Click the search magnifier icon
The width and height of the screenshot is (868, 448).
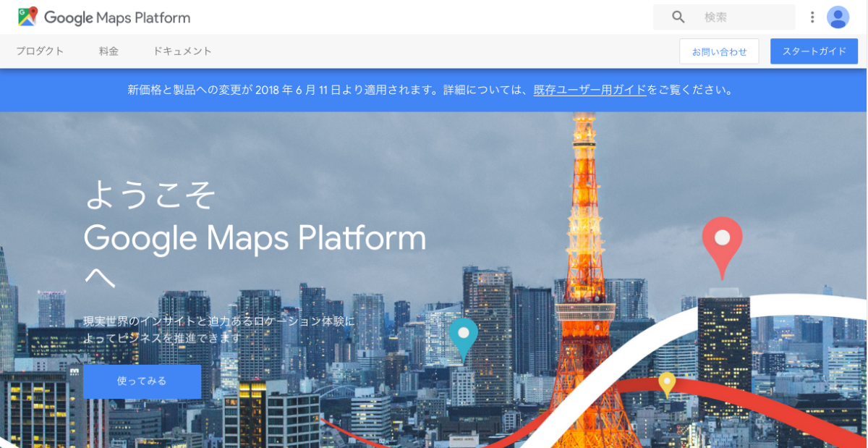[678, 17]
